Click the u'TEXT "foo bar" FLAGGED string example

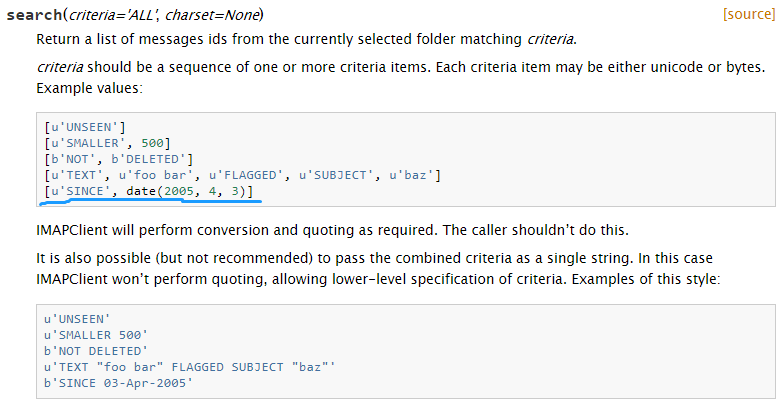(190, 367)
